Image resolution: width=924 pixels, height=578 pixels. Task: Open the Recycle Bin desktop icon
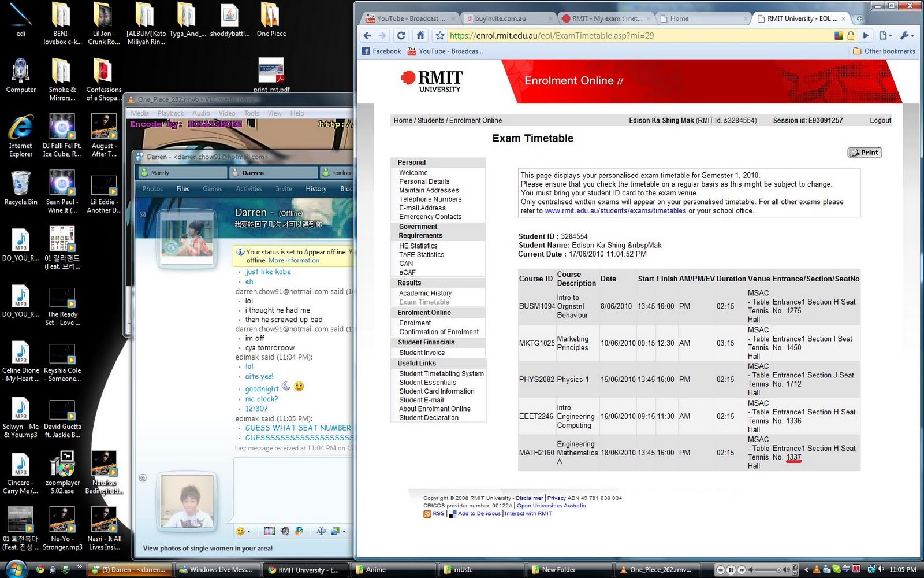(x=21, y=188)
